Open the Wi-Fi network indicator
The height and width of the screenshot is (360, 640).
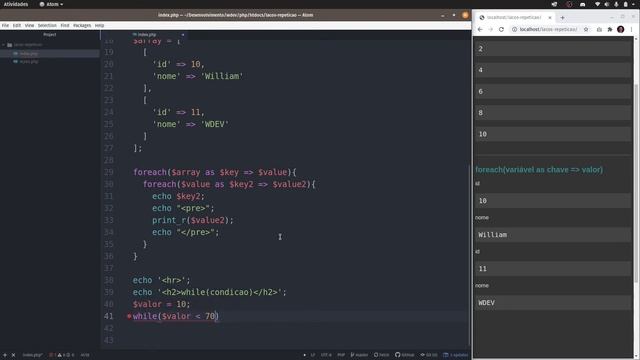pyautogui.click(x=598, y=4)
